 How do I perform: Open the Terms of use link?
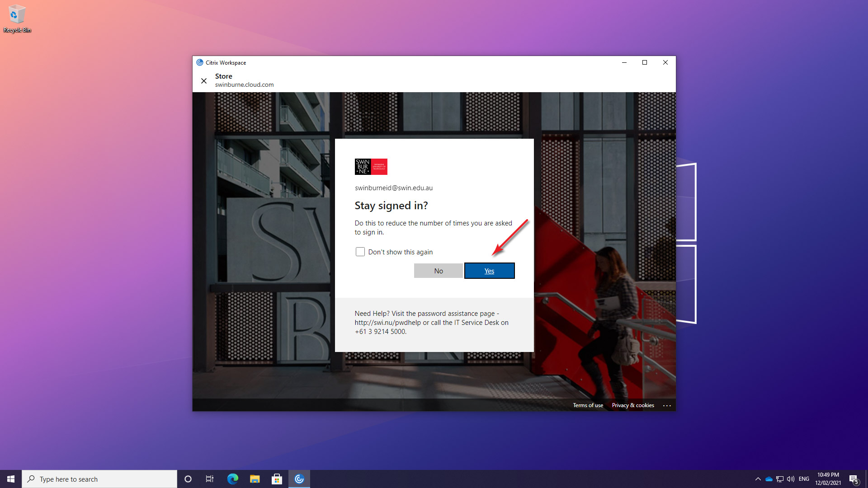(x=588, y=405)
